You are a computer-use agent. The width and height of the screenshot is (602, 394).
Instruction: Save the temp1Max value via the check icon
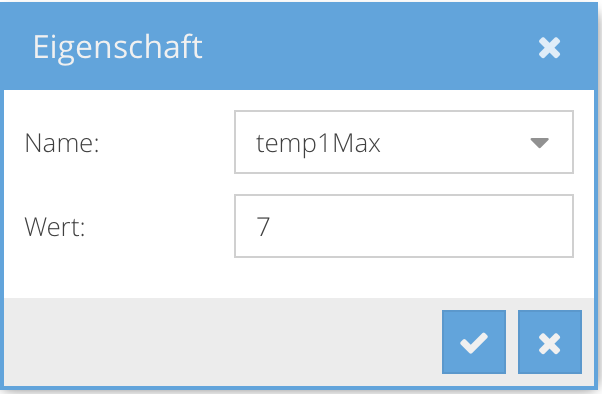tap(474, 342)
